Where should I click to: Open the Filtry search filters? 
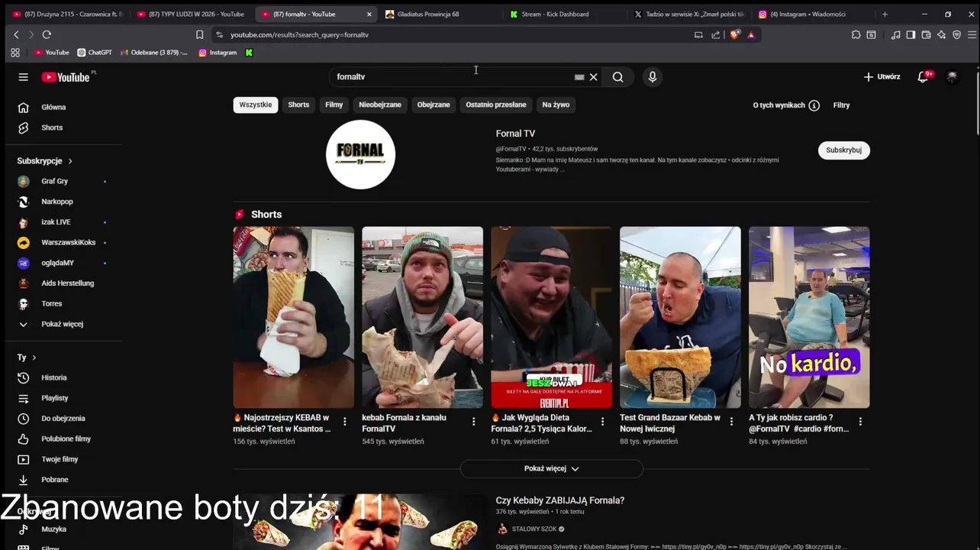click(x=841, y=105)
